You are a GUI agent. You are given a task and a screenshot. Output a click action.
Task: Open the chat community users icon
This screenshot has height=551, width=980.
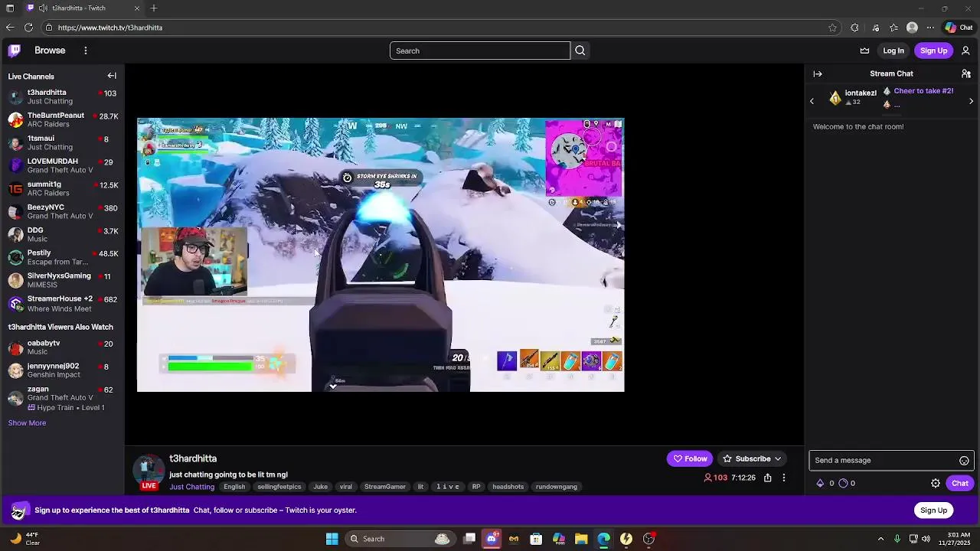coord(966,74)
